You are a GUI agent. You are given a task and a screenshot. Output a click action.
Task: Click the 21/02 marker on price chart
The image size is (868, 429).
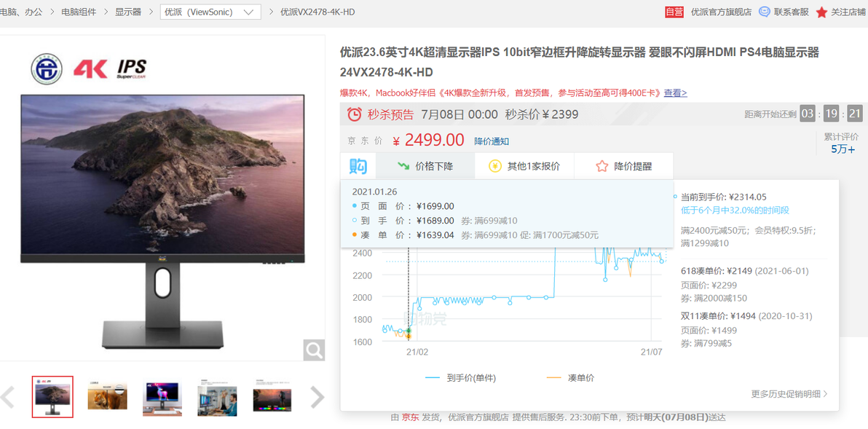417,352
